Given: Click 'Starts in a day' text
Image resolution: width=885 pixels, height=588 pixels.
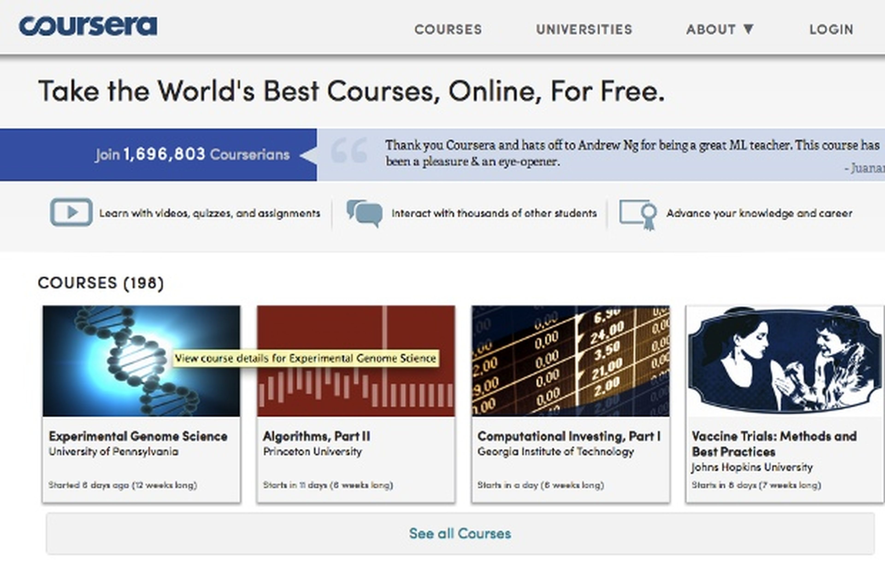Looking at the screenshot, I should click(x=541, y=485).
